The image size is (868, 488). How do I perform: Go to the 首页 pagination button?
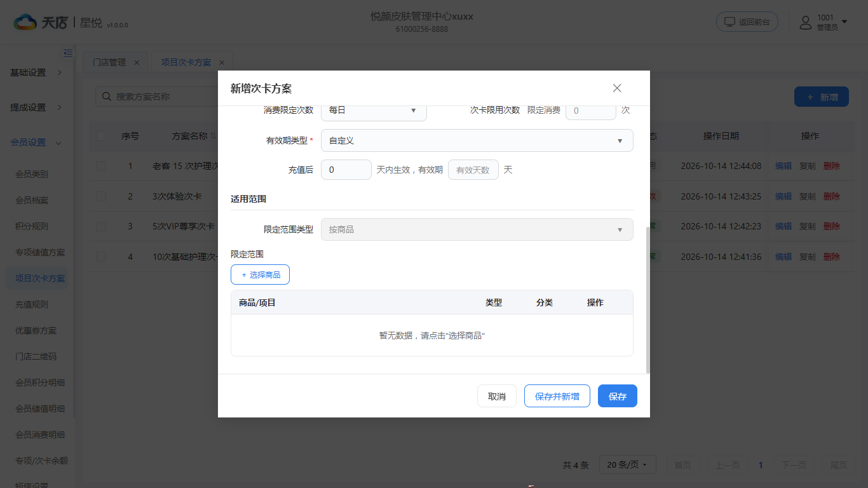[x=683, y=465]
